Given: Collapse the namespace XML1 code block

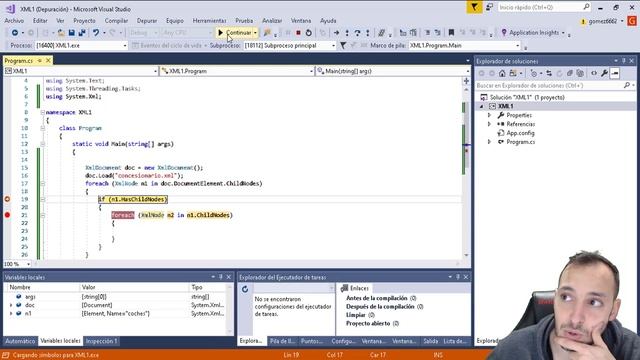Looking at the screenshot, I should [x=42, y=112].
